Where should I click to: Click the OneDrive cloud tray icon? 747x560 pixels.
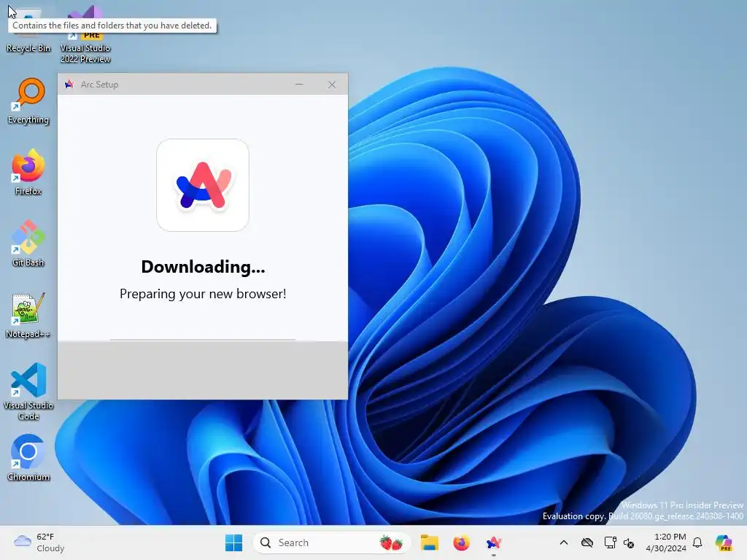(587, 542)
